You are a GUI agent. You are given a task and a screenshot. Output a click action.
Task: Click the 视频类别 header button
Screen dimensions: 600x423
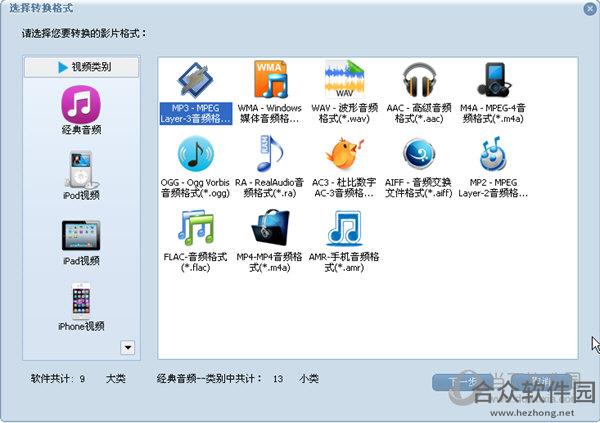point(82,67)
